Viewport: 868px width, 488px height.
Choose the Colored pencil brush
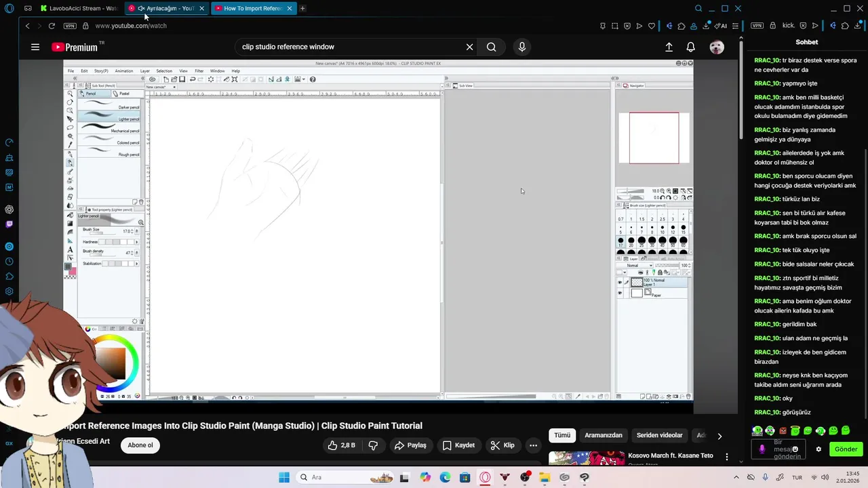[109, 140]
